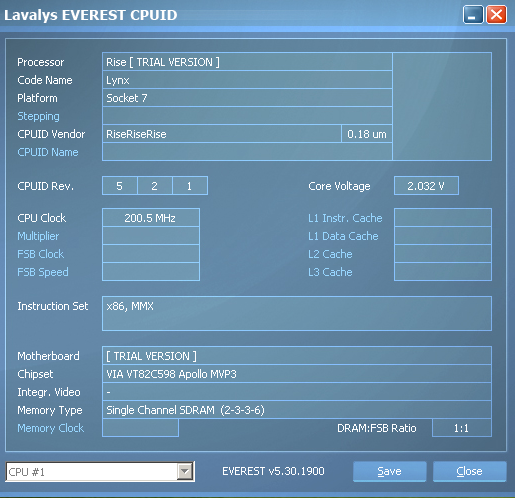Select the Platform value 'Socket 7'
Image resolution: width=515 pixels, height=498 pixels.
[247, 98]
